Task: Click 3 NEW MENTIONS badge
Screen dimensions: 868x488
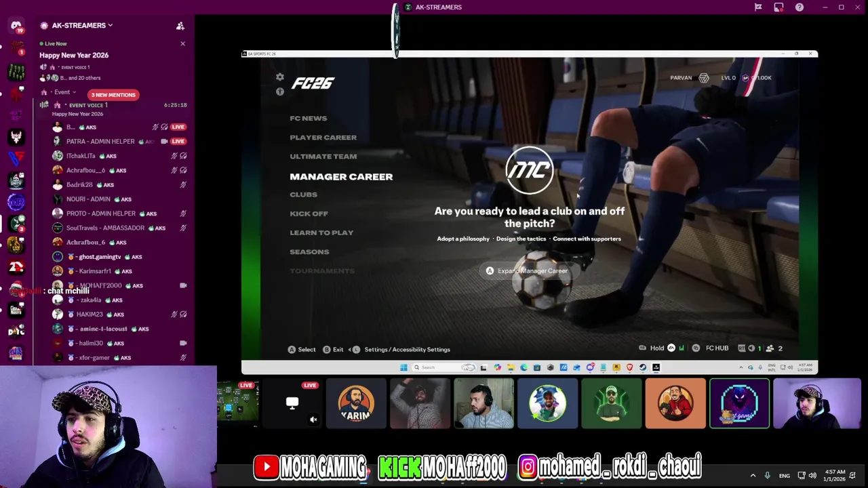Action: tap(113, 95)
